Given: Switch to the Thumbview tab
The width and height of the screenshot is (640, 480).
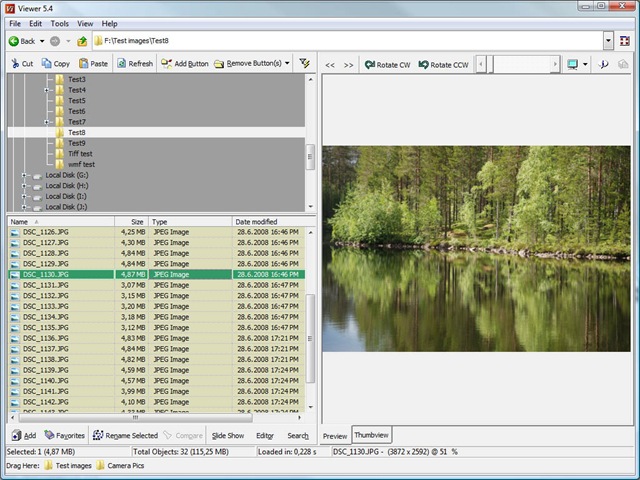Looking at the screenshot, I should tap(371, 436).
